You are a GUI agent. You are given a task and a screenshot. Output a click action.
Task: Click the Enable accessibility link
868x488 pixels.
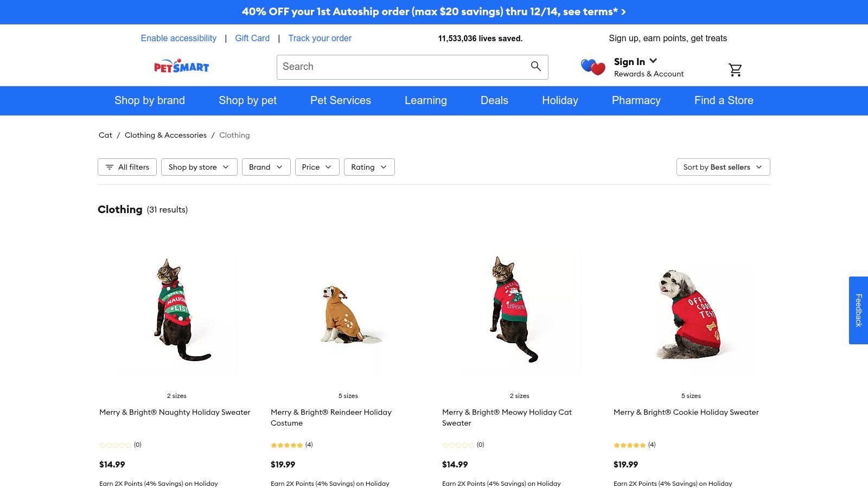[x=178, y=38]
